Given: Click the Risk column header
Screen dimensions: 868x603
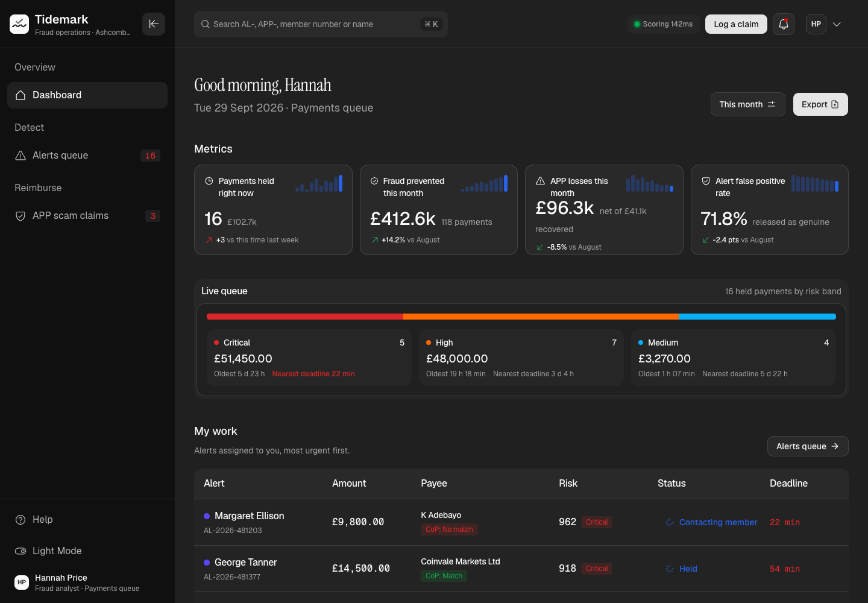Looking at the screenshot, I should click(568, 484).
